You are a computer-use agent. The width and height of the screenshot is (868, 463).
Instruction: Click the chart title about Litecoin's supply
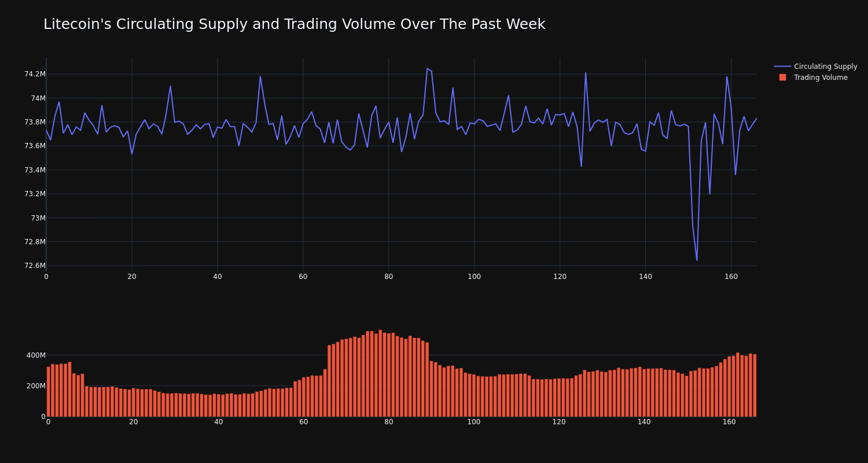pyautogui.click(x=294, y=24)
